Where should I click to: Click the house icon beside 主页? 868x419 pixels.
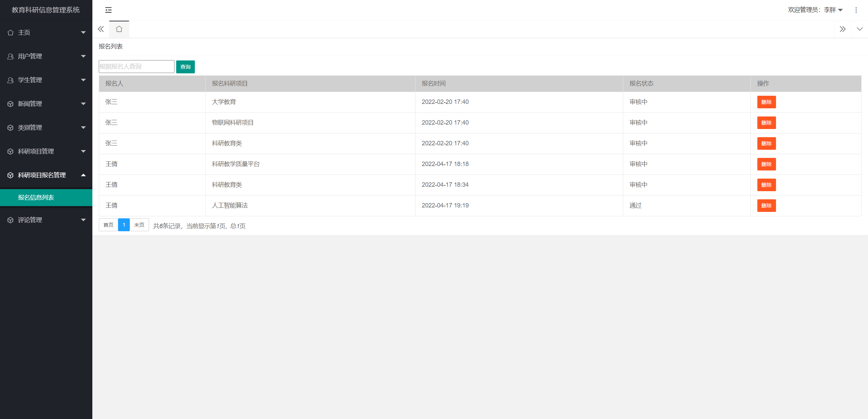pos(11,33)
